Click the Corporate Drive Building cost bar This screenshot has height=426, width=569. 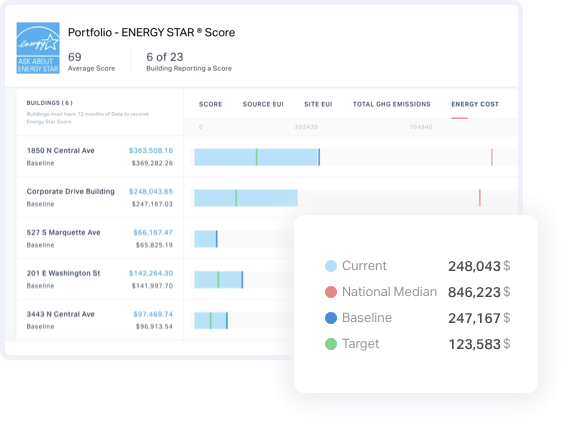pos(246,198)
